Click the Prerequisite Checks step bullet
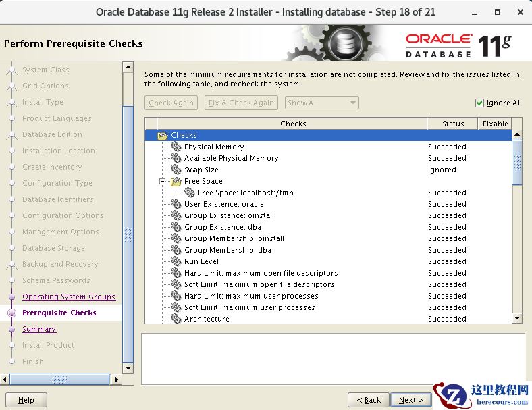532x410 pixels. point(12,313)
